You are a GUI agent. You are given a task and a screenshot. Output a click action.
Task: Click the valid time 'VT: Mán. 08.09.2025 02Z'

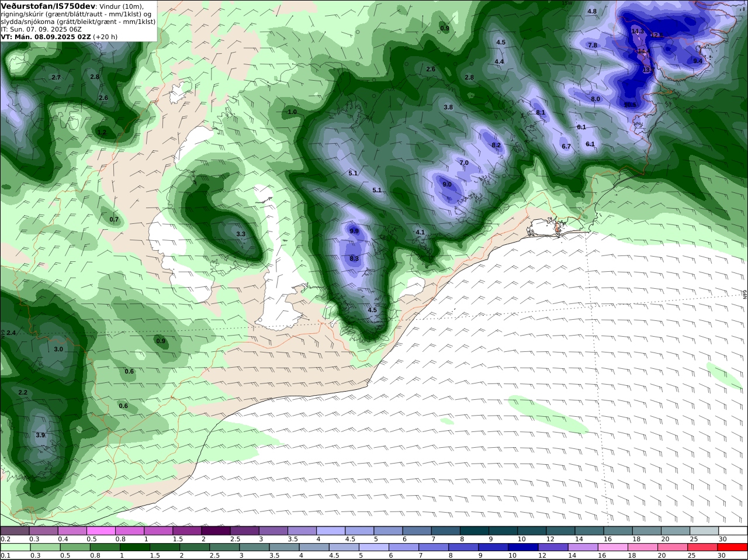pos(46,36)
